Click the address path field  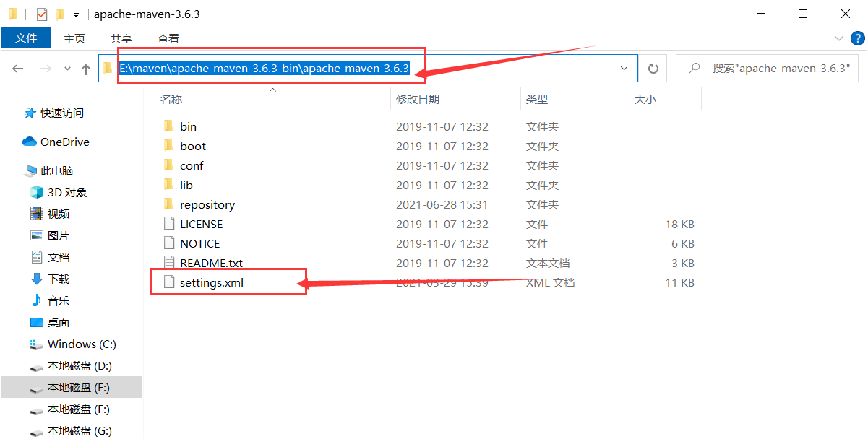369,69
